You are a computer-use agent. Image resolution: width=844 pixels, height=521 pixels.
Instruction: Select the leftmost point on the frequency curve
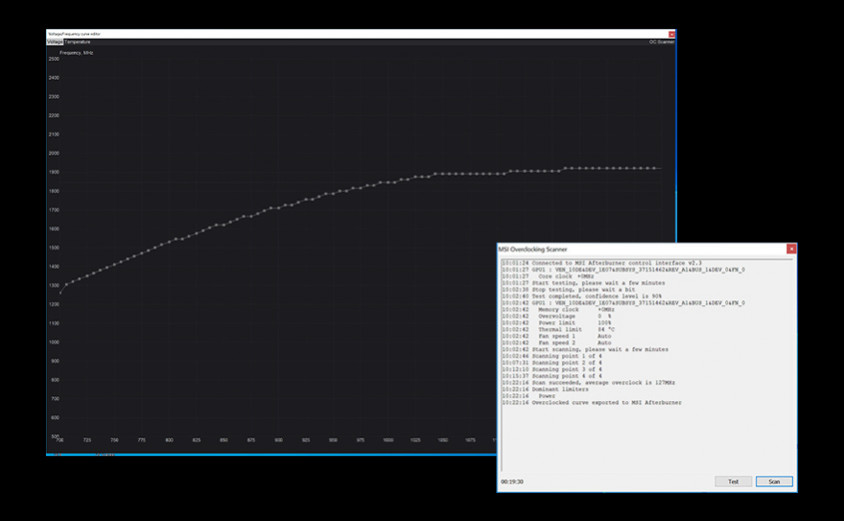60,293
